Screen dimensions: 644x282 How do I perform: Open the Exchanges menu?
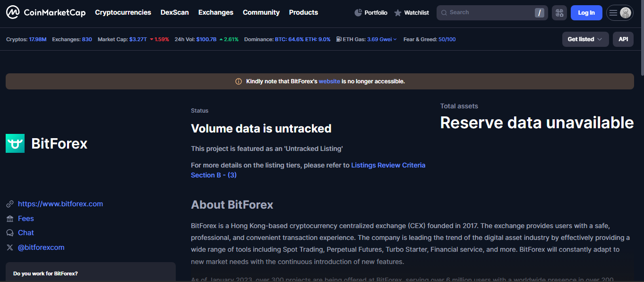point(216,12)
